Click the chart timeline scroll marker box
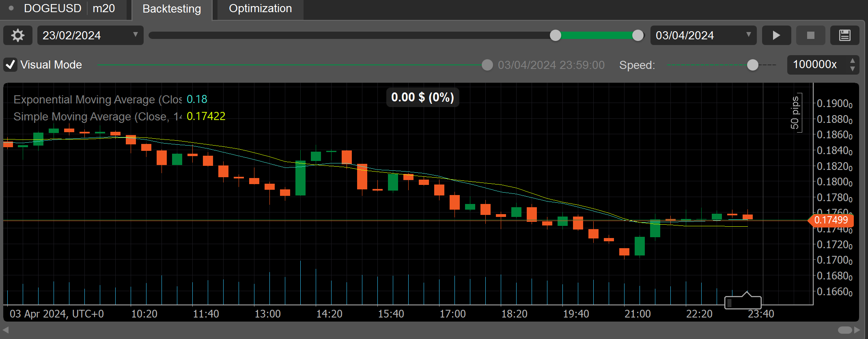This screenshot has width=868, height=339. click(743, 302)
